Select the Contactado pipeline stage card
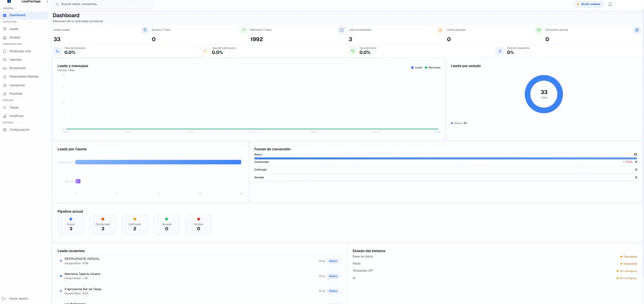644x304 pixels. [x=103, y=225]
